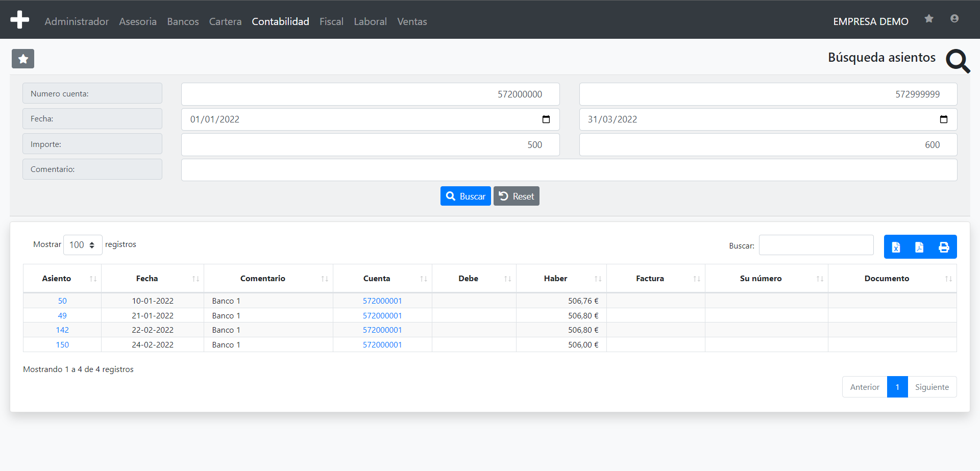Export the table to Excel
Image resolution: width=980 pixels, height=471 pixels.
tap(896, 247)
